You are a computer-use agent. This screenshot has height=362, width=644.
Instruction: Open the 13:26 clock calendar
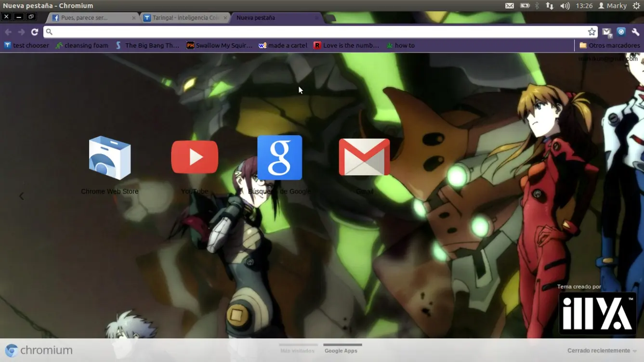584,6
